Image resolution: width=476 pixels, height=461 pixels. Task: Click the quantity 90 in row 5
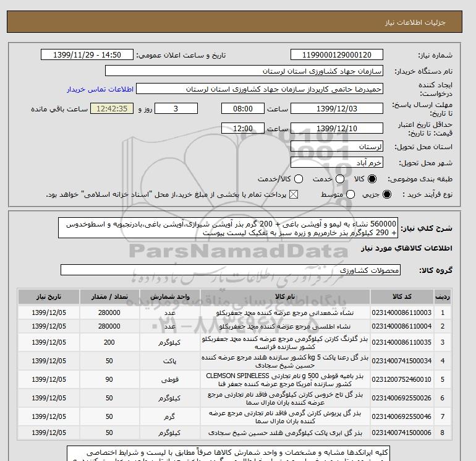(109, 379)
